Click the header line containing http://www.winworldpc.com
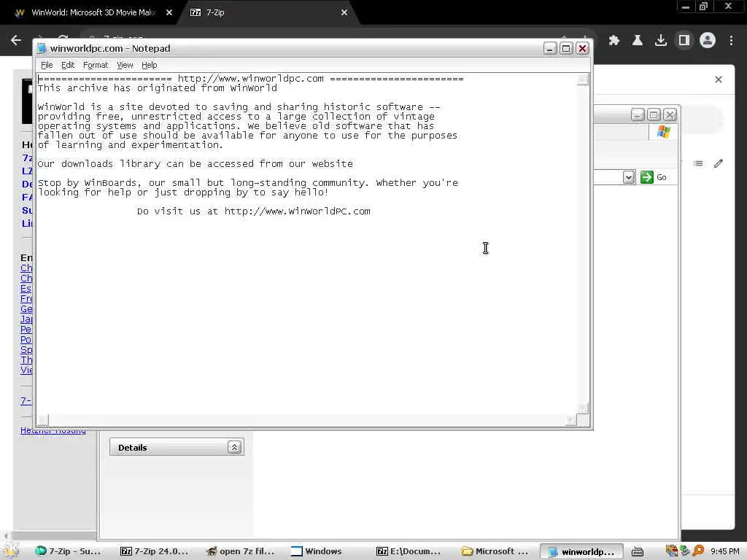This screenshot has height=560, width=747. 251,79
